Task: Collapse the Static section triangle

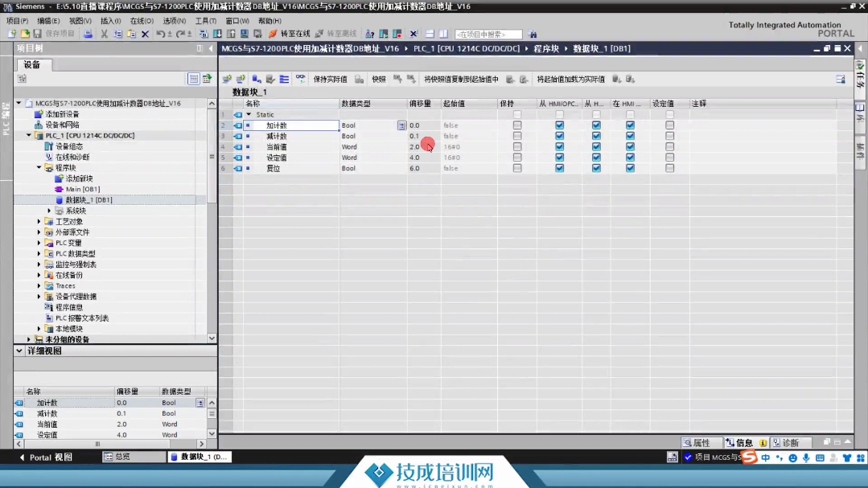Action: point(249,115)
